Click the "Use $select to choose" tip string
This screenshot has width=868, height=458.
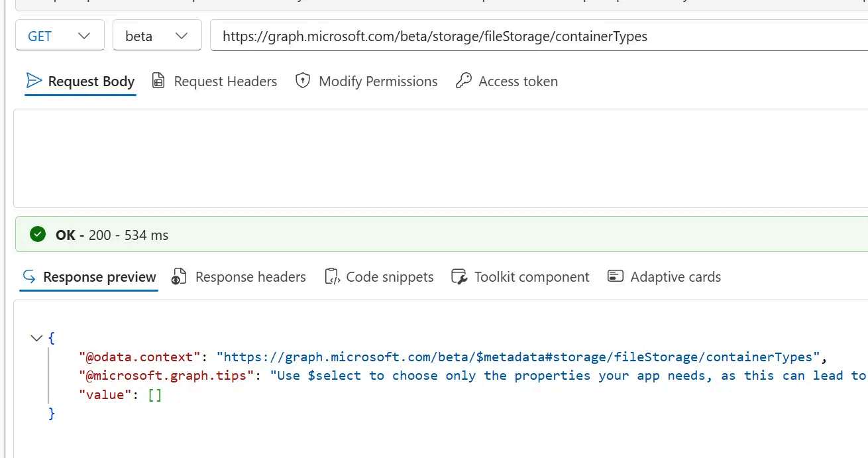click(x=569, y=376)
